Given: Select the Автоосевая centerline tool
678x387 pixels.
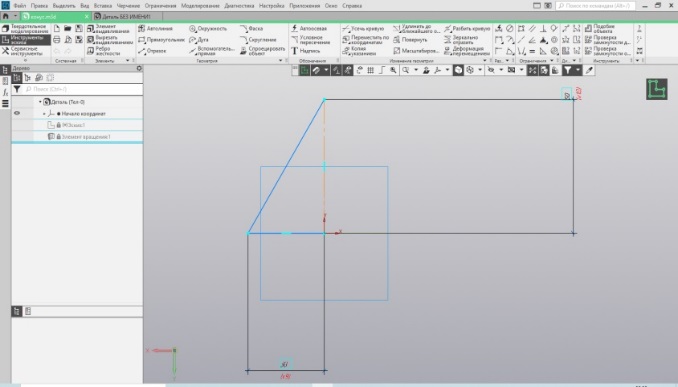Looking at the screenshot, I should point(309,29).
